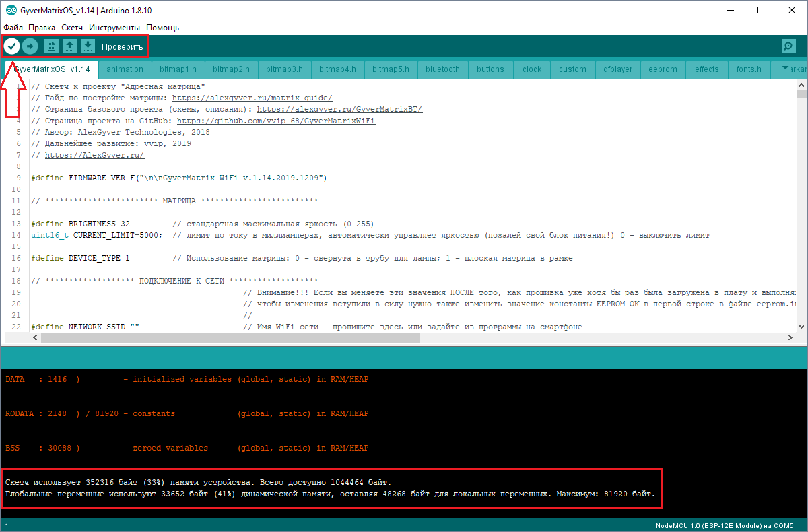This screenshot has height=532, width=808.
Task: Switch to the bitmap3.h tab
Action: 284,69
